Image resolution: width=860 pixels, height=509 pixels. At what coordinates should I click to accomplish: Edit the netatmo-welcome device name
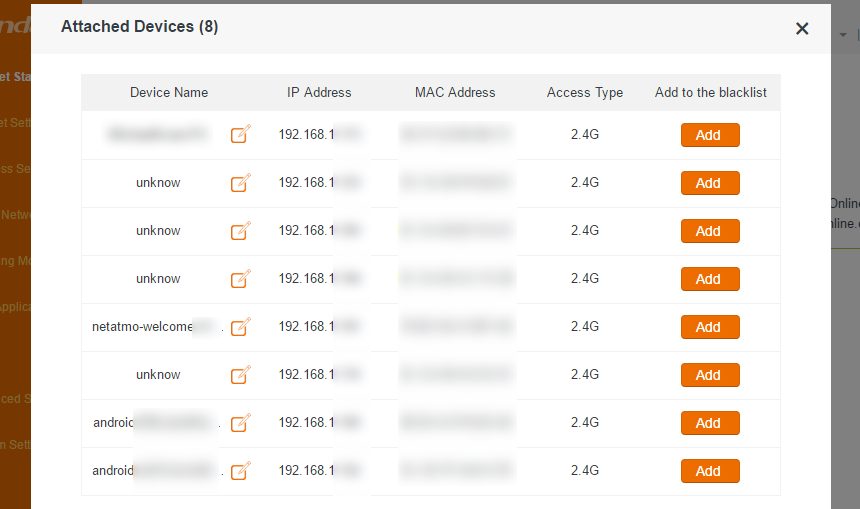pos(240,326)
